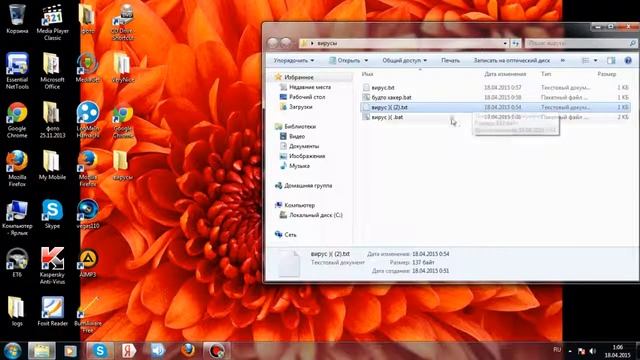Screen dimensions: 640x360
Task: Select the Essential NetTools desktop shortcut
Action: click(17, 71)
